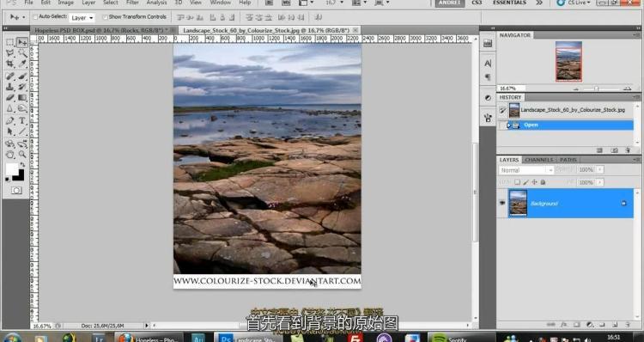Select the Spot Healing Brush tool

coord(9,76)
